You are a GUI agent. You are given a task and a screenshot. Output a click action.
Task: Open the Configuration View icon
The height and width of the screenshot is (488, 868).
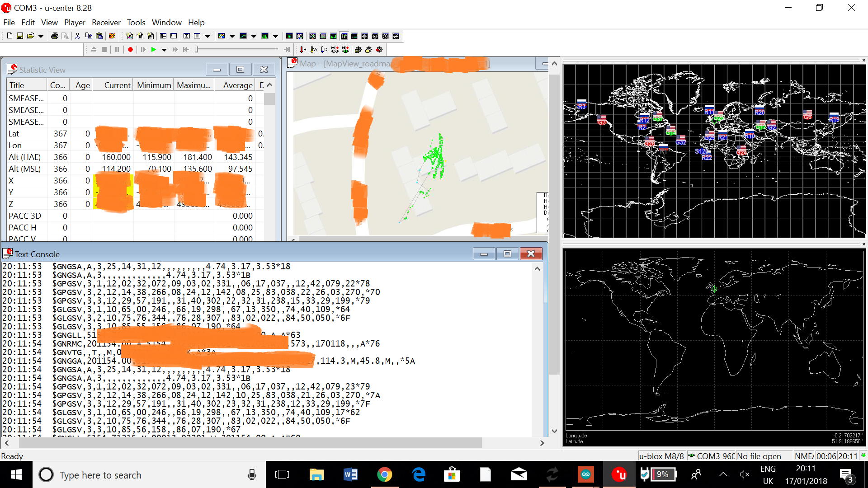click(174, 36)
